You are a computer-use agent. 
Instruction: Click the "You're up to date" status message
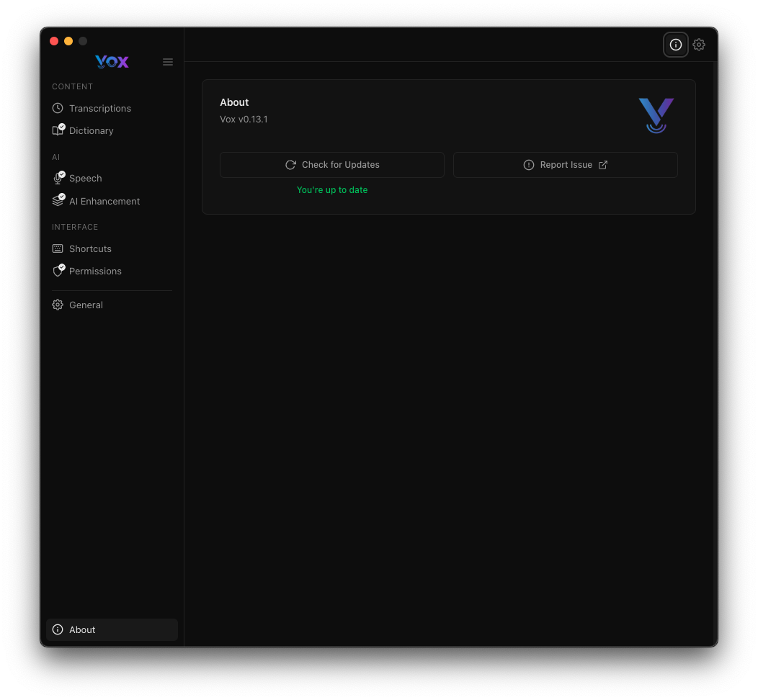tap(332, 190)
